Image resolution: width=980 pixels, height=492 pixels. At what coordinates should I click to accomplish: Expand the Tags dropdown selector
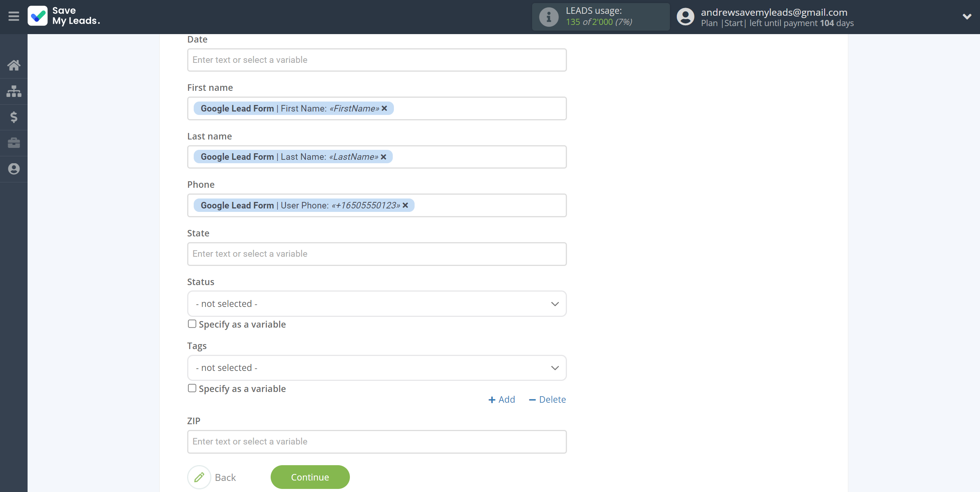pyautogui.click(x=377, y=367)
